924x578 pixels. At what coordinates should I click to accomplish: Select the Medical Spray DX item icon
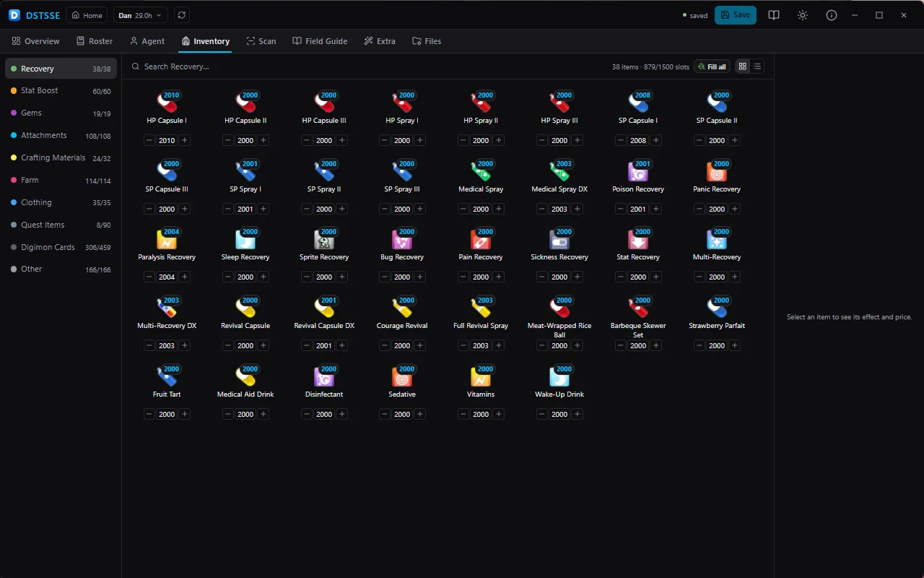(559, 171)
